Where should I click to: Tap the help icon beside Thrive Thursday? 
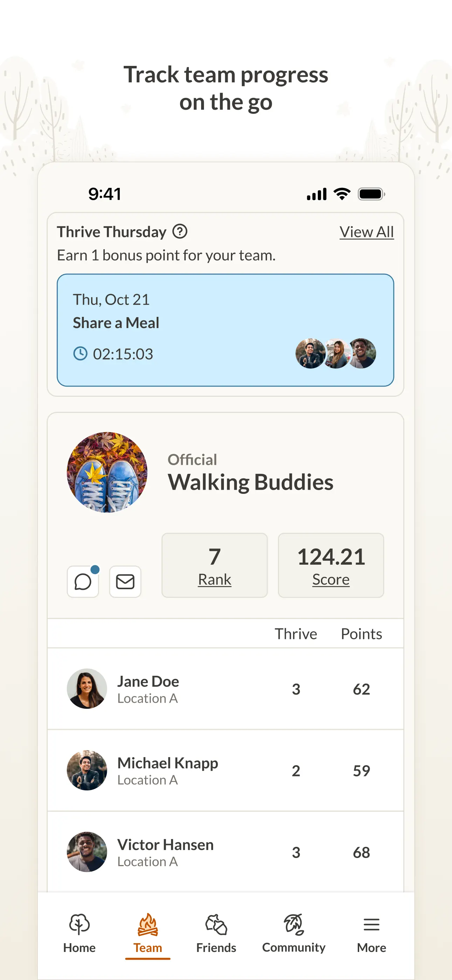[180, 231]
